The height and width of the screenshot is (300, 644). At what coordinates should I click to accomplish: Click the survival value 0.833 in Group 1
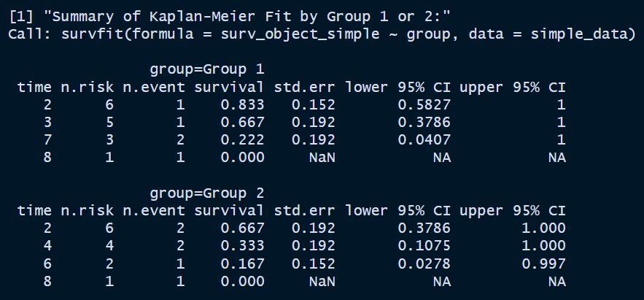click(242, 105)
